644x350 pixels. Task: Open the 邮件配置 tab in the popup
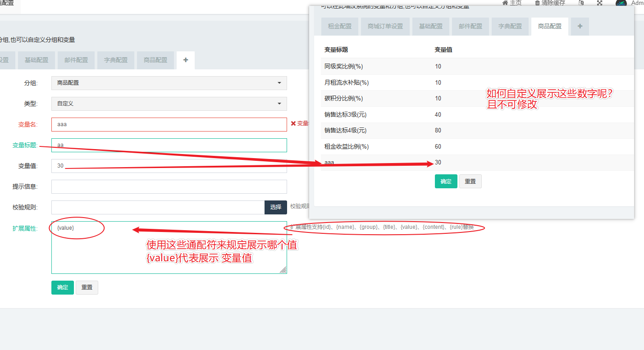coord(470,26)
